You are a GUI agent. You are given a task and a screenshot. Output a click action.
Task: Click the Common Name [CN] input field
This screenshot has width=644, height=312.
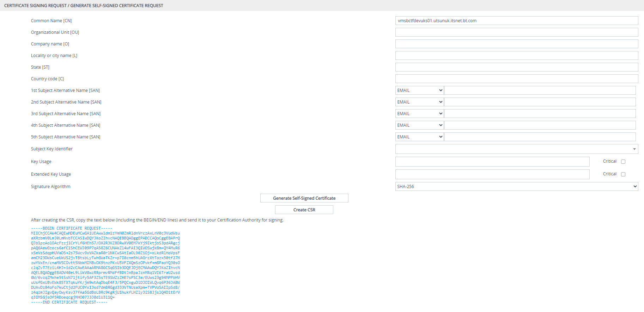click(517, 21)
